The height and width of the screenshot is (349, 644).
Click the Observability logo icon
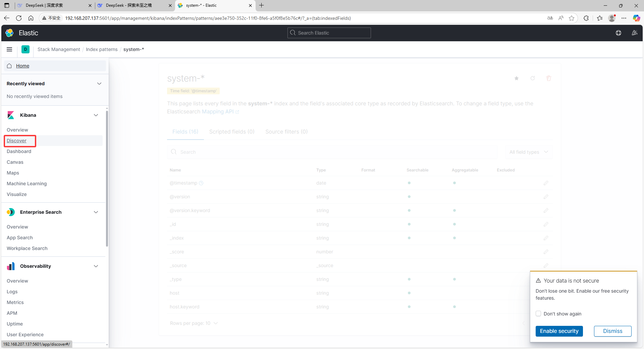coord(11,266)
